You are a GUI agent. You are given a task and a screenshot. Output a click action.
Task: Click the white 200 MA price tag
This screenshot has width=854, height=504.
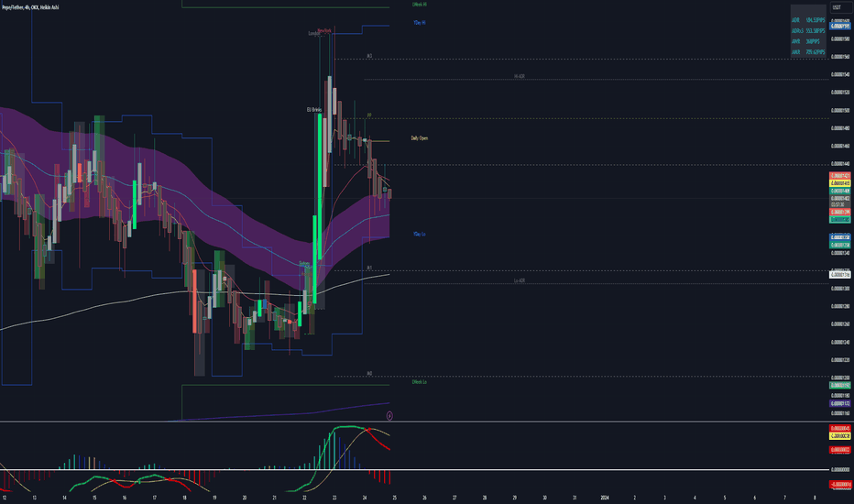tap(840, 275)
